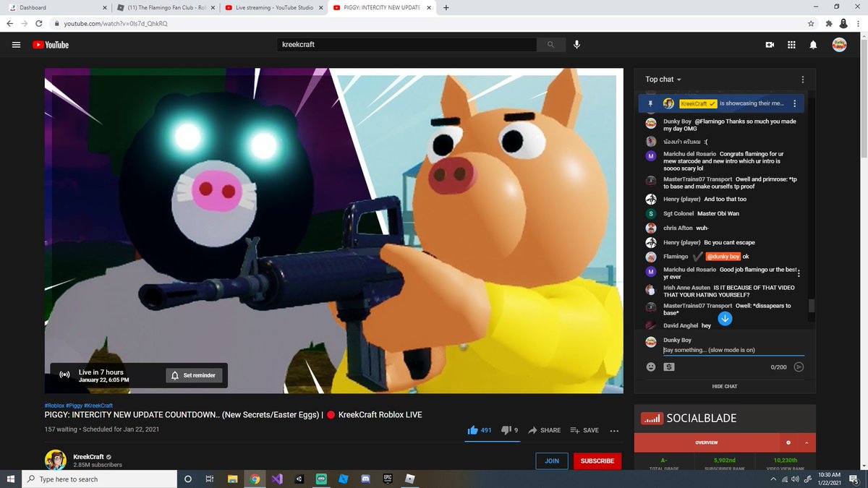The width and height of the screenshot is (868, 488).
Task: Click SAVE to playlist
Action: click(584, 430)
